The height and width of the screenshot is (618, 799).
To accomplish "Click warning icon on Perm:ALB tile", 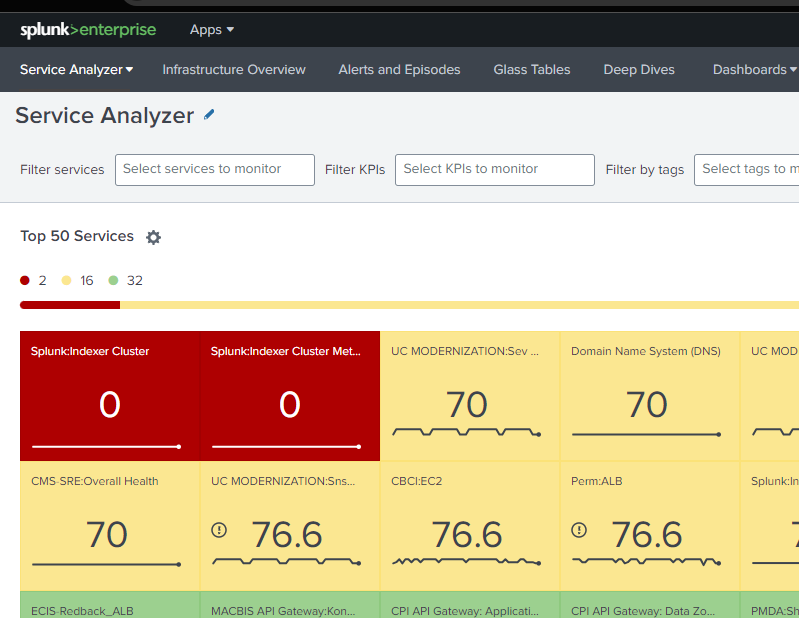I will click(579, 530).
